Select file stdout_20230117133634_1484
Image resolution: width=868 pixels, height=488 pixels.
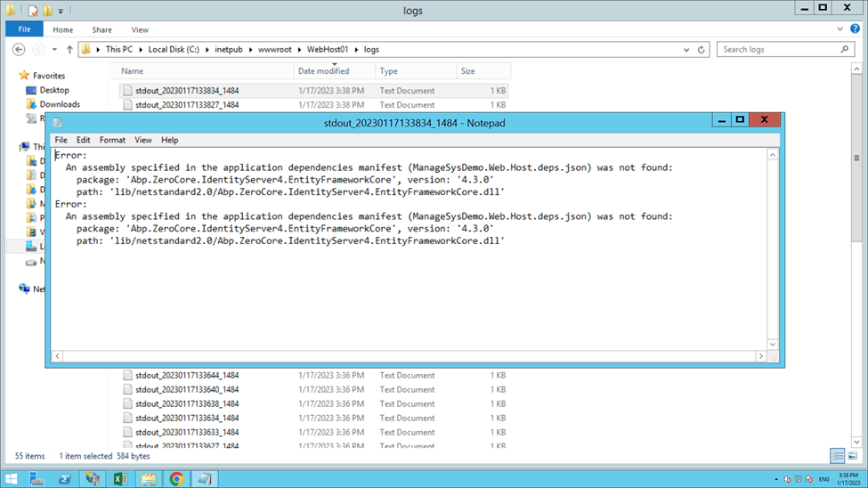click(x=313, y=418)
